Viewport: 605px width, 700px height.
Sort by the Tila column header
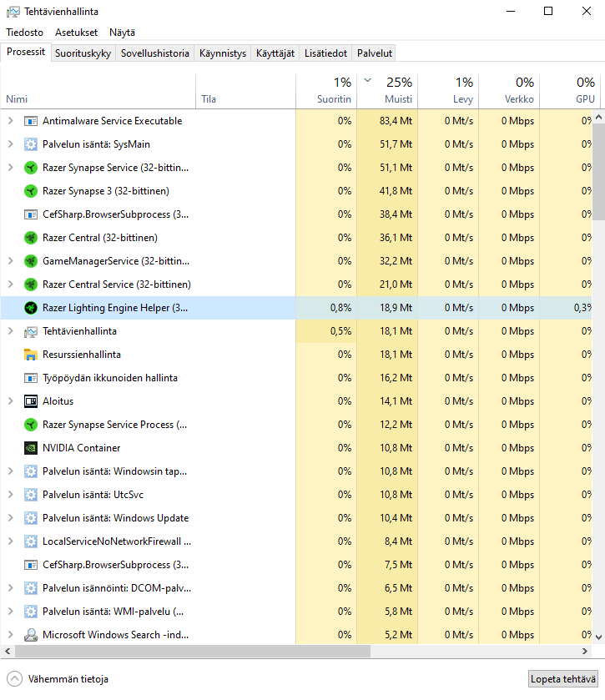pos(245,91)
